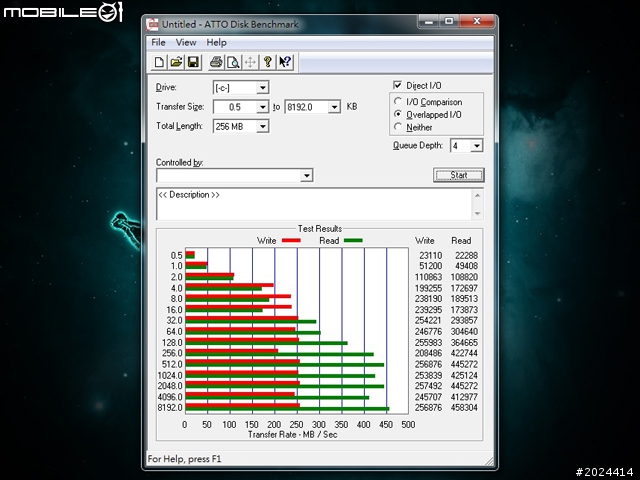640x480 pixels.
Task: Open the Help menu
Action: [x=216, y=42]
